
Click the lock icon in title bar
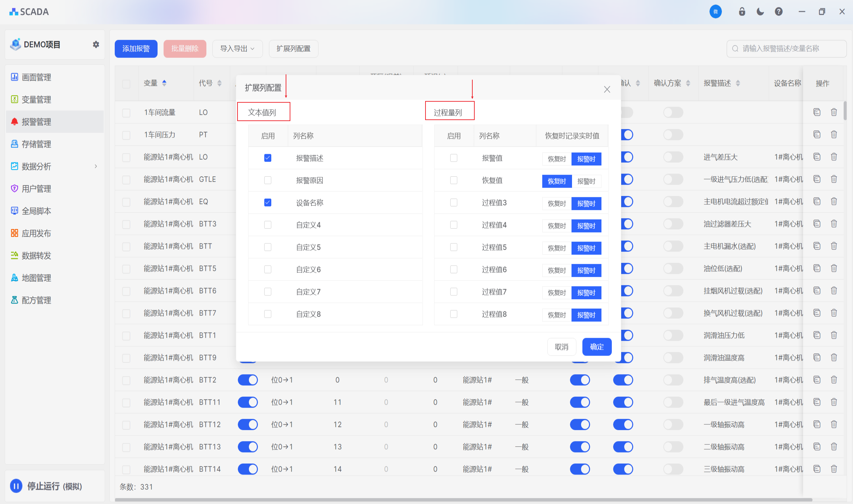click(x=742, y=12)
